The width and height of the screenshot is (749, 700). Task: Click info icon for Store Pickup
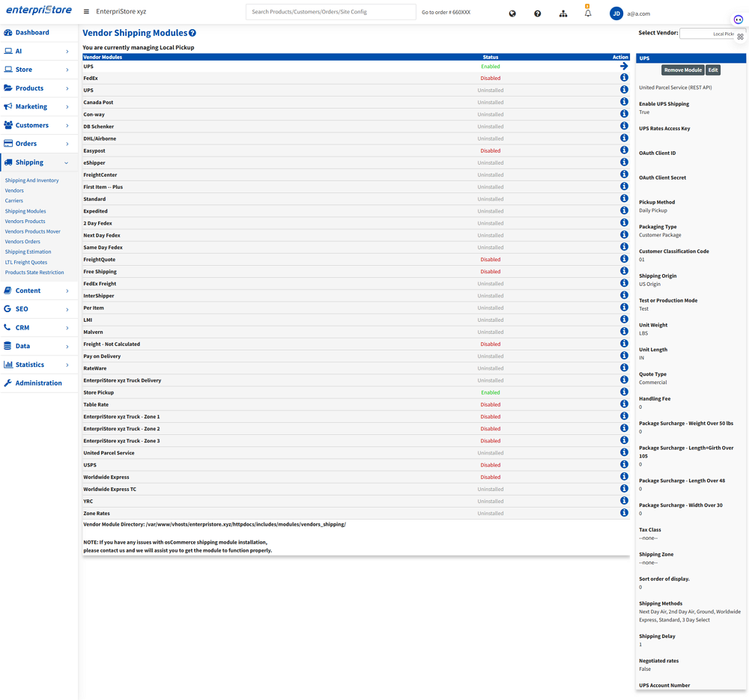pos(624,392)
